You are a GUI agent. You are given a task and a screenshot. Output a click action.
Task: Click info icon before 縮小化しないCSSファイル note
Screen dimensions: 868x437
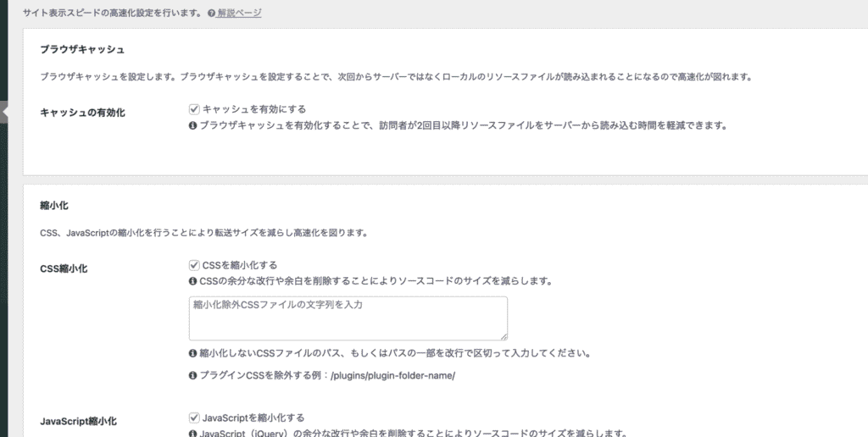[192, 353]
